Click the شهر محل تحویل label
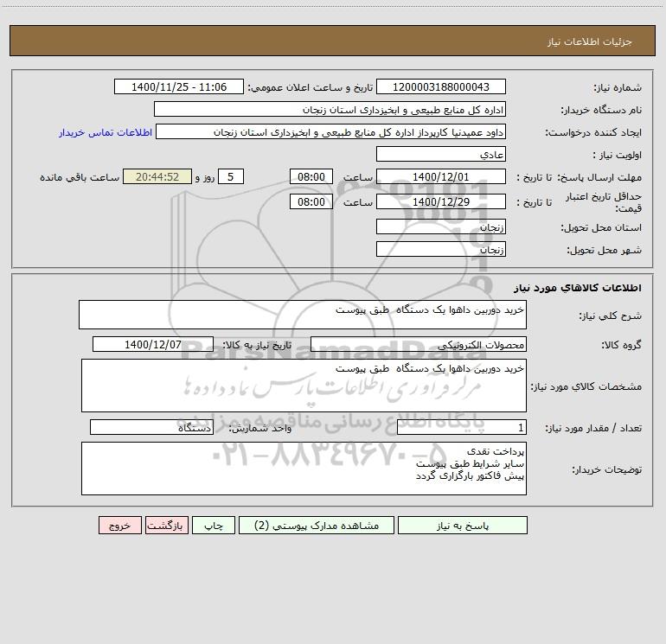The height and width of the screenshot is (644, 666). [x=604, y=250]
